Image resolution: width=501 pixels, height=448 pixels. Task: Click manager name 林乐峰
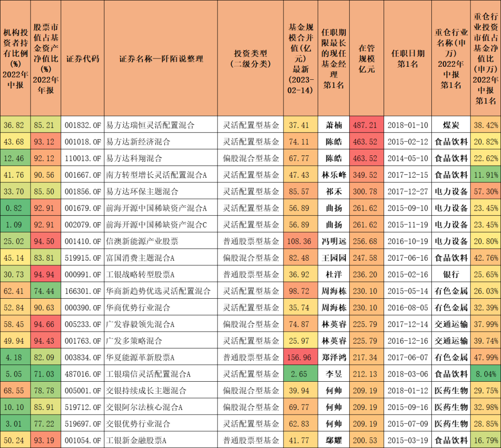coord(334,175)
